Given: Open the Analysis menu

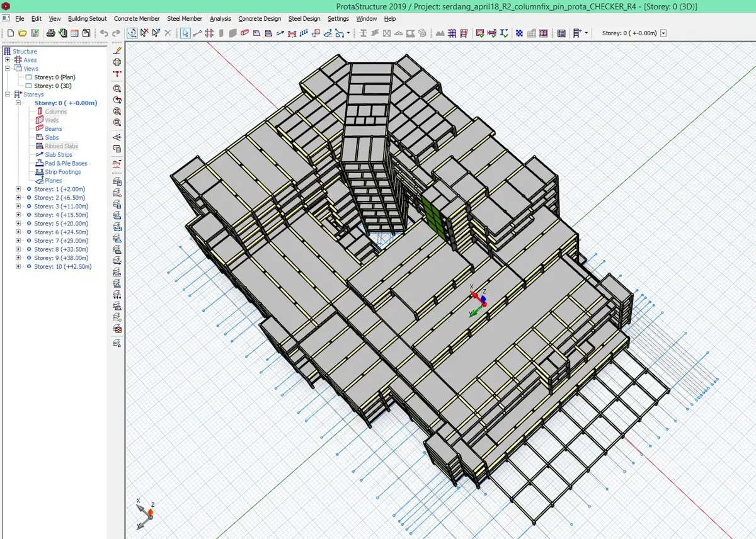Looking at the screenshot, I should pos(220,19).
